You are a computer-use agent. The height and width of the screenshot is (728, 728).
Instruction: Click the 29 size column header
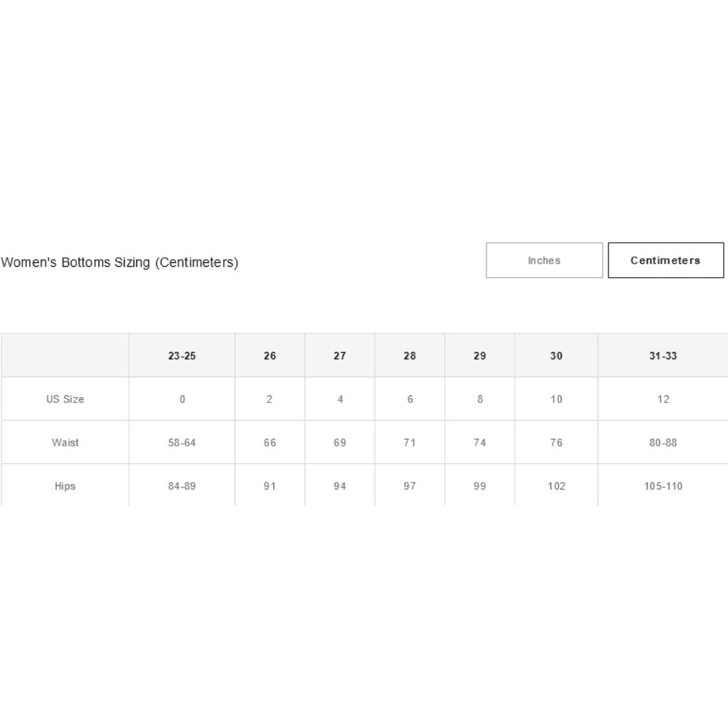480,355
